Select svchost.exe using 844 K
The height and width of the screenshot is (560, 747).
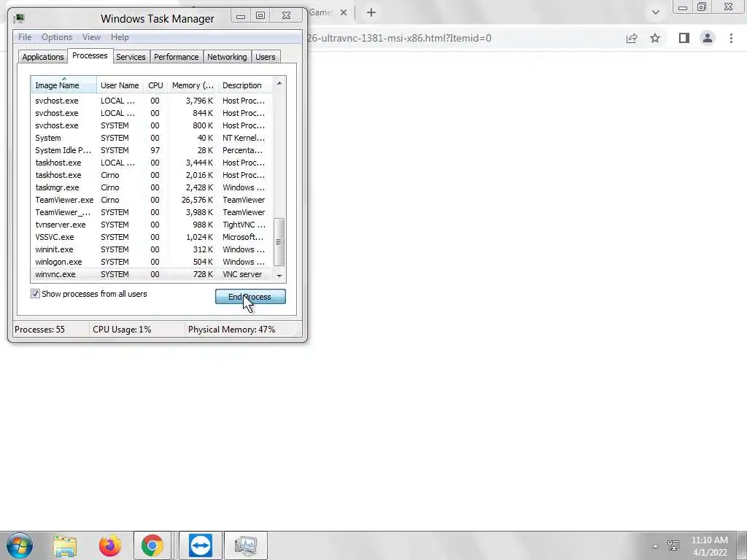click(152, 113)
